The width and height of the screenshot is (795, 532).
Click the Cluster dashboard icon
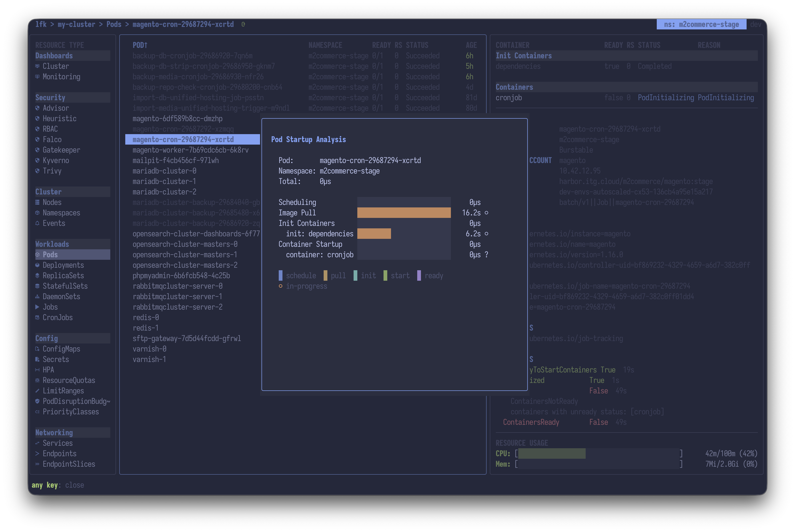[37, 66]
